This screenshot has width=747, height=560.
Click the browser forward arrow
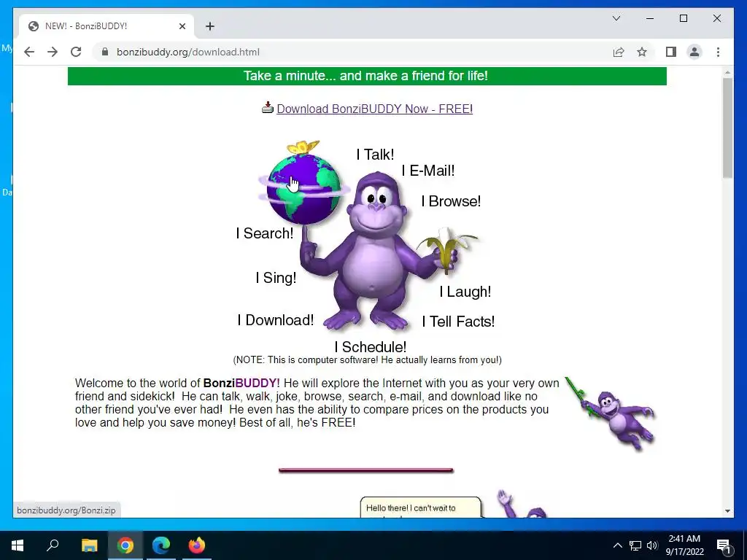(x=53, y=52)
